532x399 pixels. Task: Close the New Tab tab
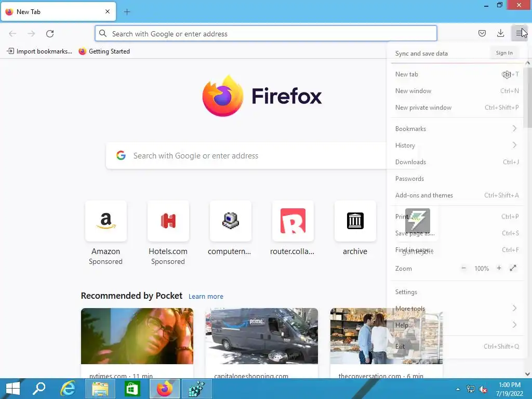tap(108, 11)
